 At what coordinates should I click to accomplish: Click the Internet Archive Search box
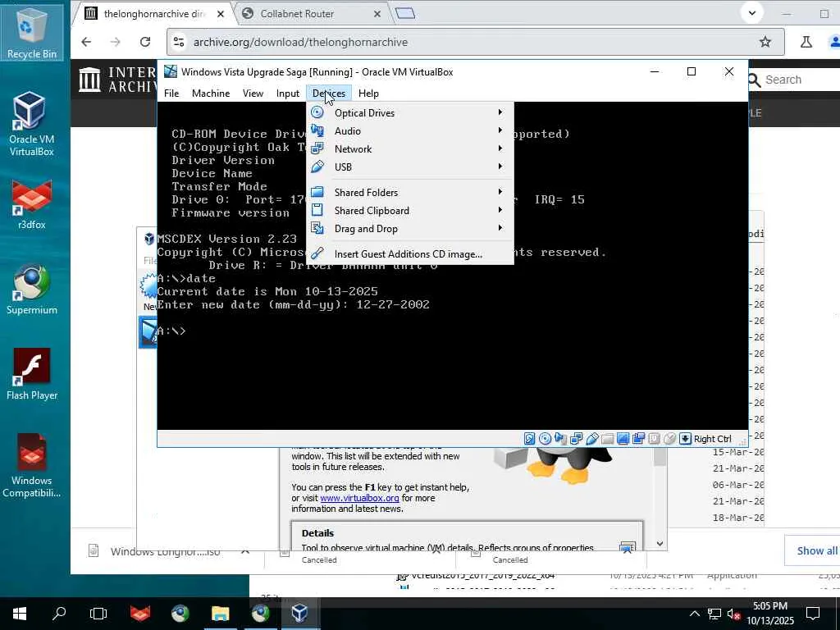click(x=793, y=80)
